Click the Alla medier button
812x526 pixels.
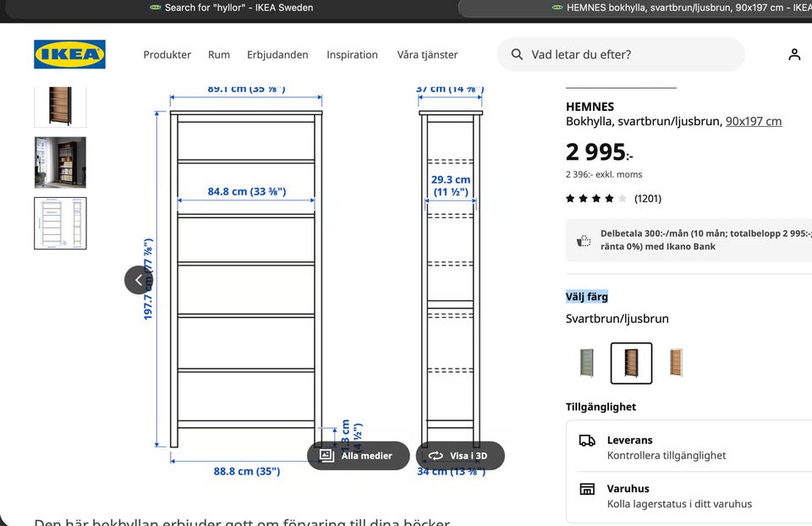click(x=357, y=456)
